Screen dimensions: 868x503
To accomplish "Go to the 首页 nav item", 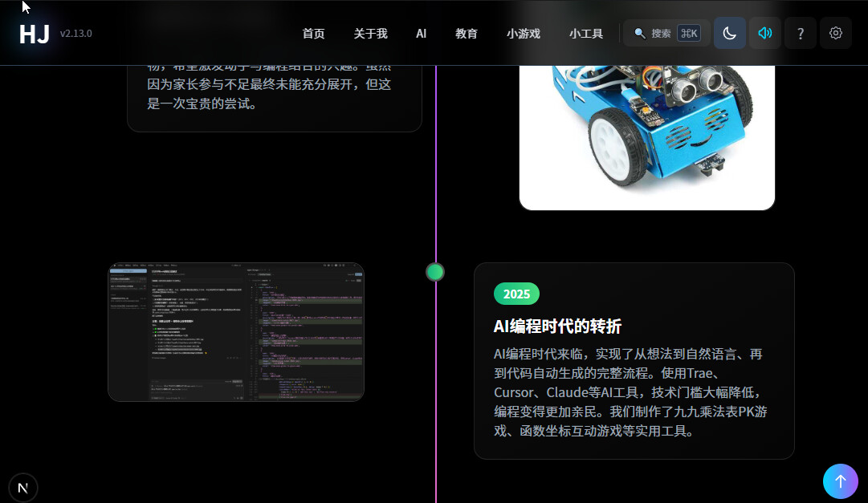I will click(x=313, y=34).
